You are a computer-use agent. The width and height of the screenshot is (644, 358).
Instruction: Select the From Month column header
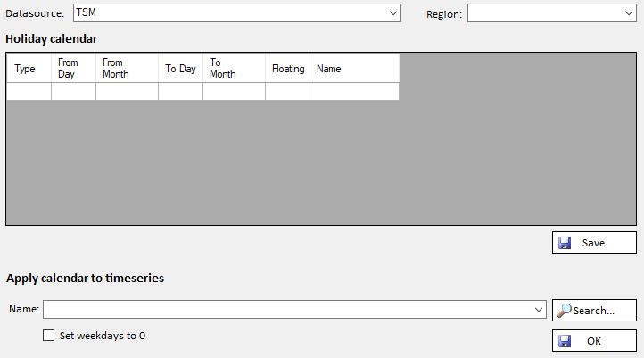tap(127, 69)
